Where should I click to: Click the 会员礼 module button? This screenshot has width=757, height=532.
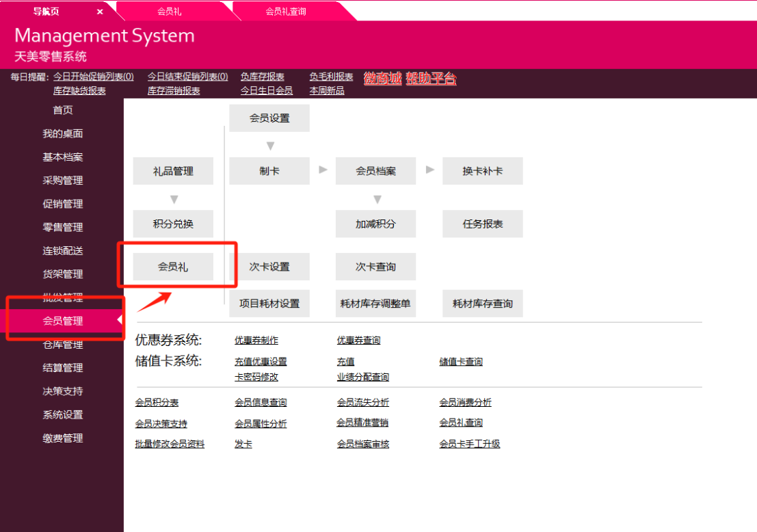(173, 267)
